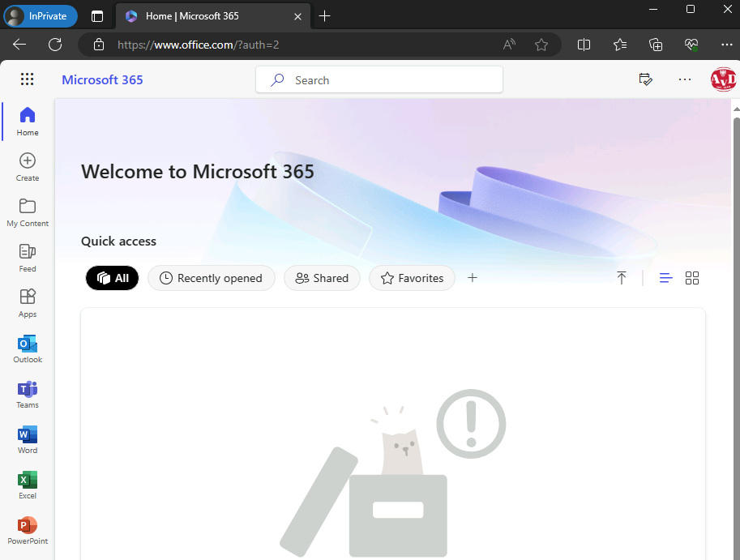This screenshot has height=560, width=740.
Task: Select the Shared filter
Action: click(x=322, y=278)
